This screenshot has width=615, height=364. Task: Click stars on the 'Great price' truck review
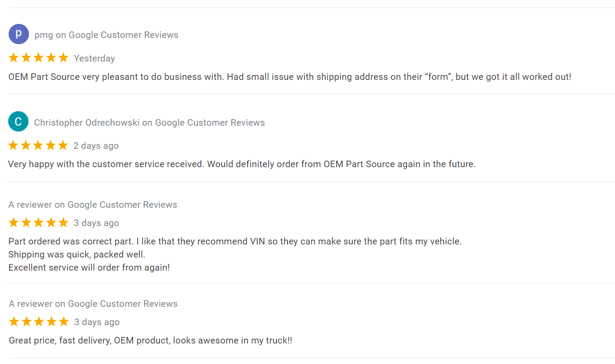point(39,322)
